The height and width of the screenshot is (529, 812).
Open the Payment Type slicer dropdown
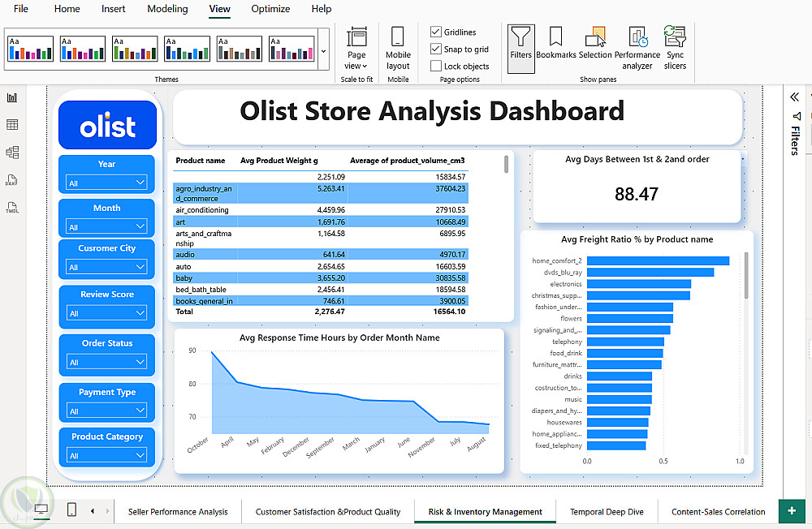tap(106, 411)
